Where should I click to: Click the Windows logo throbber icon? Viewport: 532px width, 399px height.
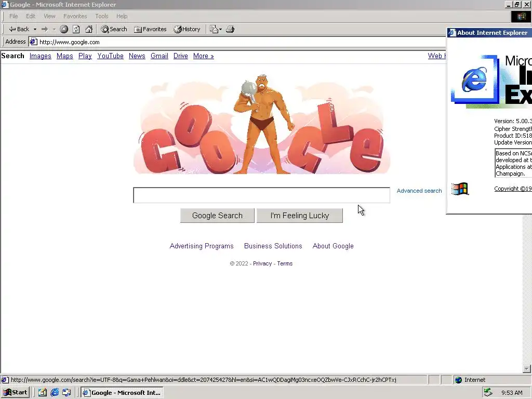point(521,16)
